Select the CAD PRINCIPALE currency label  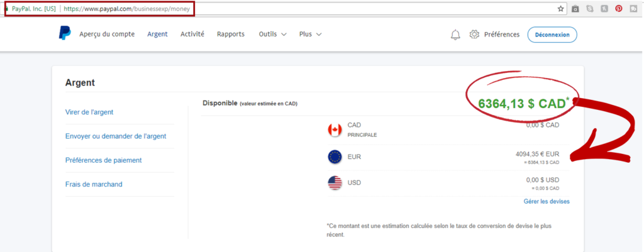click(x=362, y=129)
